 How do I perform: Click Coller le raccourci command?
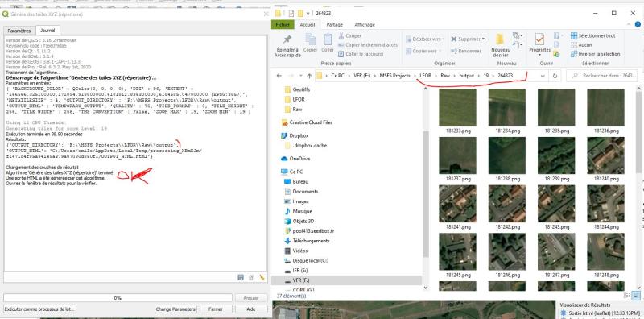tap(361, 54)
